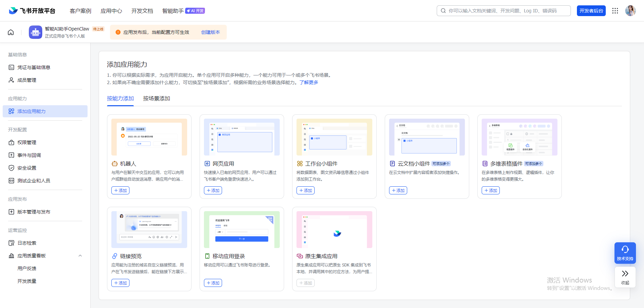
Task: Open the 客户案例 menu
Action: tap(80, 11)
